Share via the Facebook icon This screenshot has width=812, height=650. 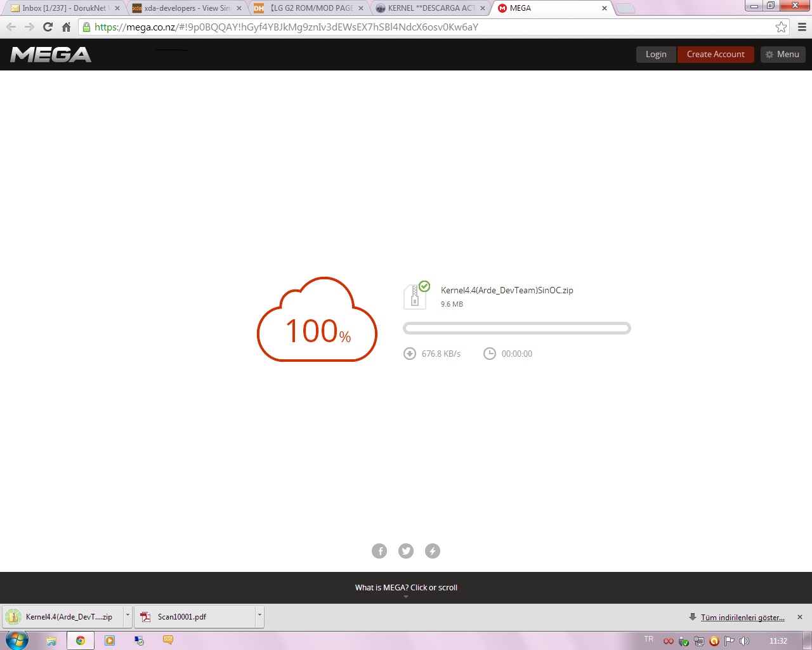point(379,551)
